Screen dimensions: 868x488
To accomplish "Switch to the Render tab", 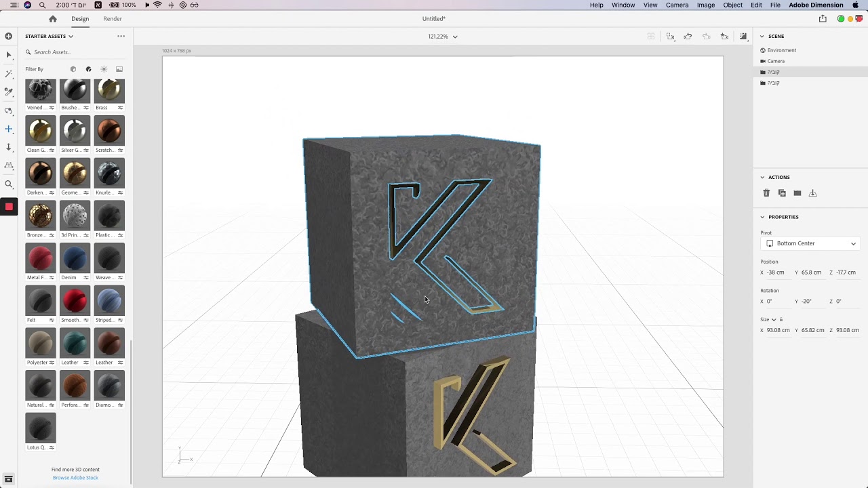I will click(113, 19).
